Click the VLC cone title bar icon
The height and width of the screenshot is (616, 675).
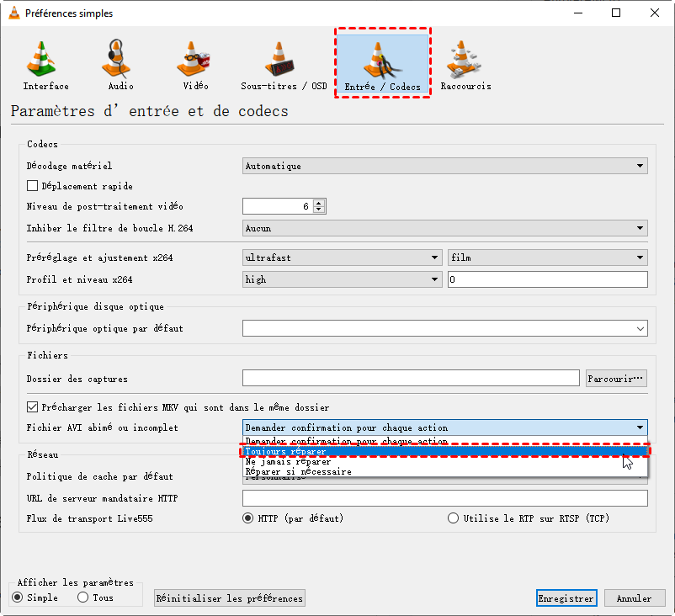click(x=12, y=13)
